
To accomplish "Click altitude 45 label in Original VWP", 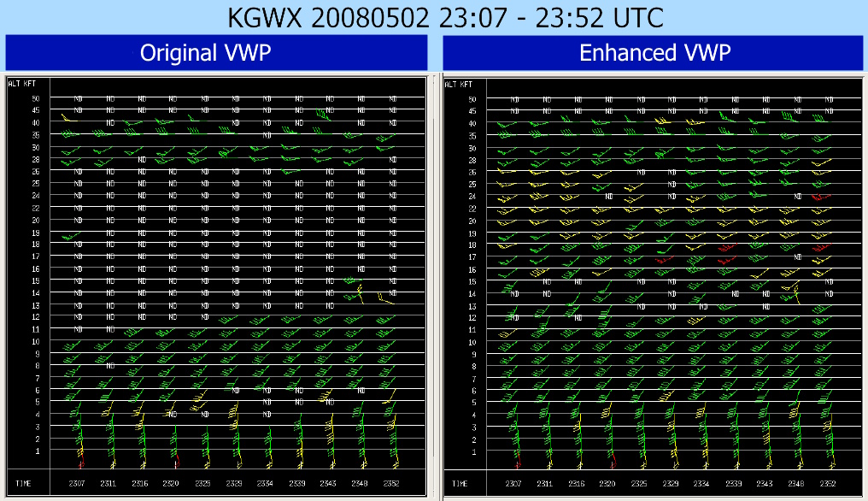I will pyautogui.click(x=36, y=110).
